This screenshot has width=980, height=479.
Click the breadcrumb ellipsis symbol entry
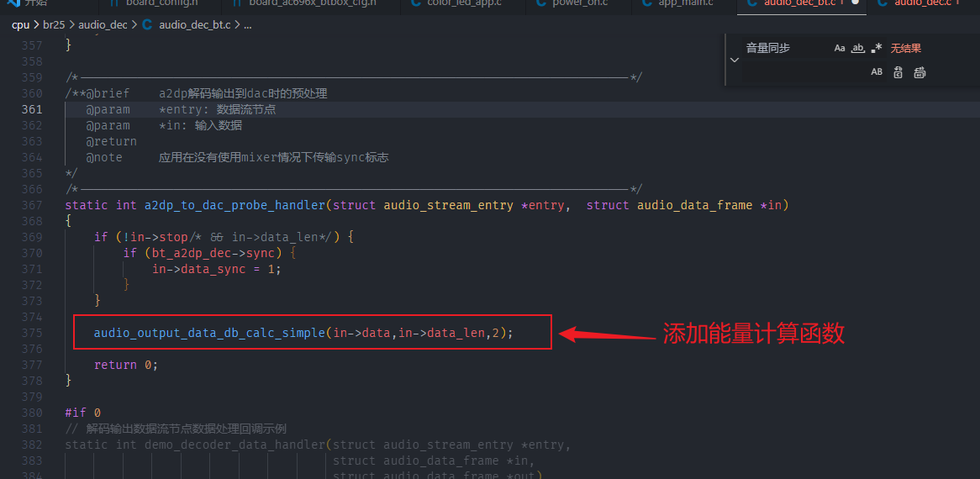pyautogui.click(x=247, y=25)
